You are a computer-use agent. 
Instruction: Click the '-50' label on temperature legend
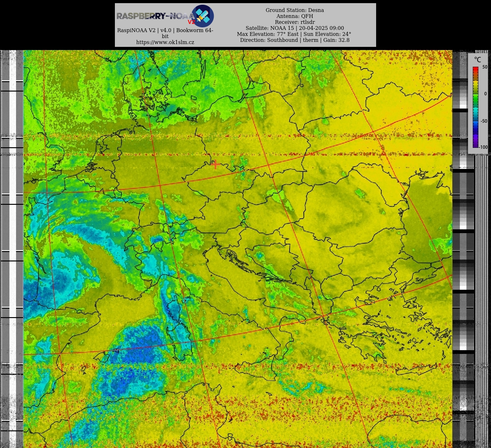tap(484, 121)
